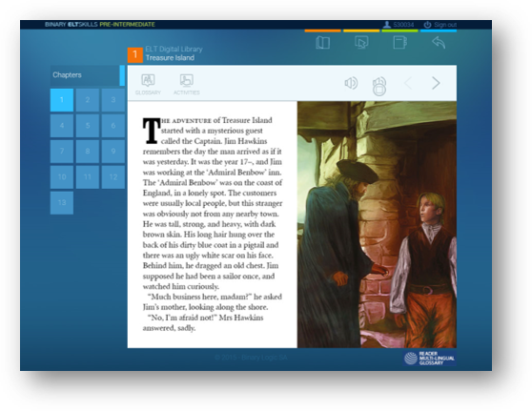Play audio with the speaker icon
Image resolution: width=532 pixels, height=411 pixels.
(351, 83)
